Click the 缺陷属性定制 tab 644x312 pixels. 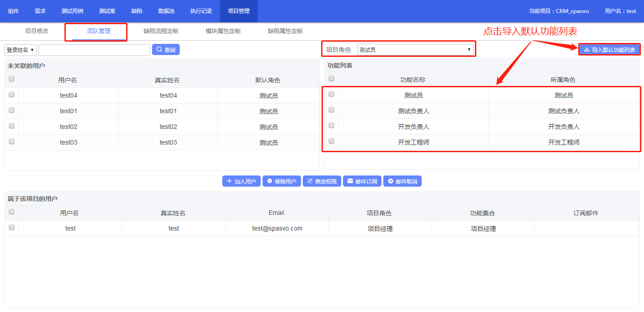[x=285, y=31]
